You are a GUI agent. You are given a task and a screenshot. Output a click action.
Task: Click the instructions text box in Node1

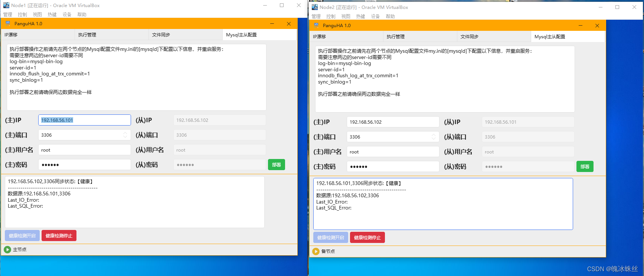[x=137, y=77]
